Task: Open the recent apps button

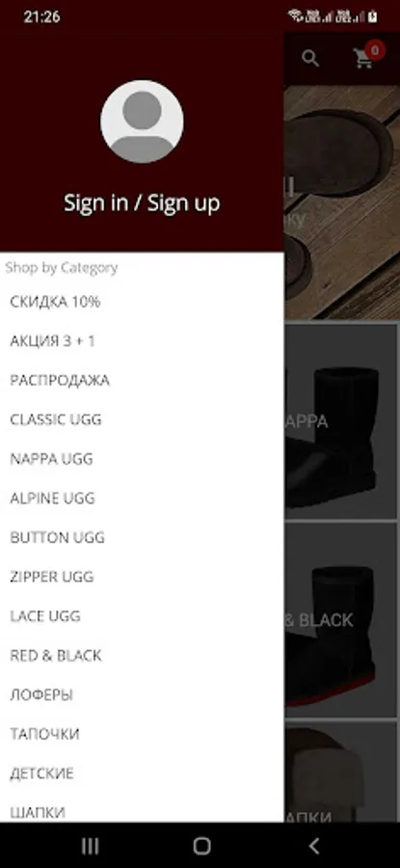Action: (x=90, y=845)
